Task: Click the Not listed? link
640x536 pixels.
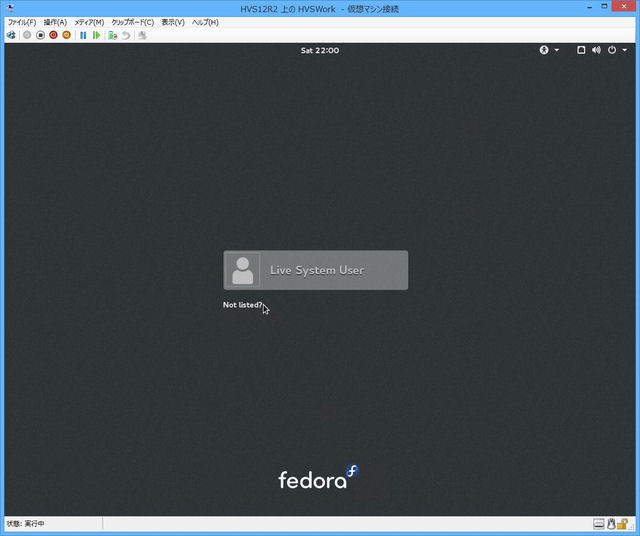Action: click(242, 305)
